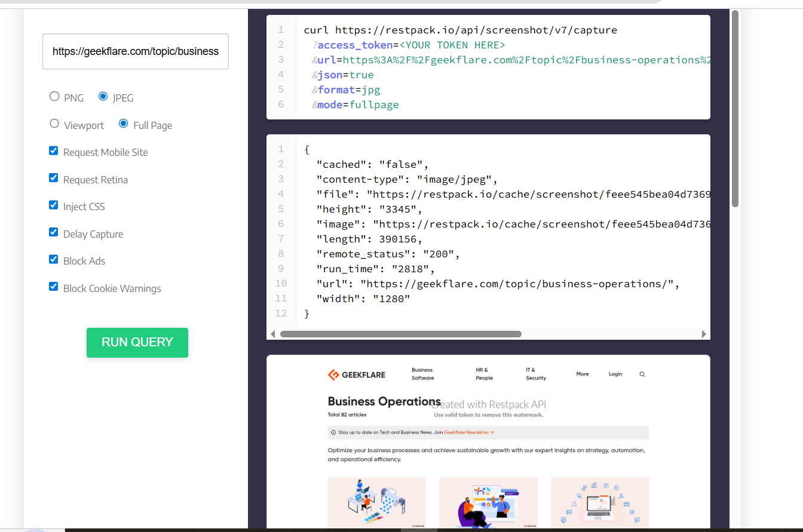Click Login in the preview header
The height and width of the screenshot is (532, 803).
pyautogui.click(x=615, y=374)
